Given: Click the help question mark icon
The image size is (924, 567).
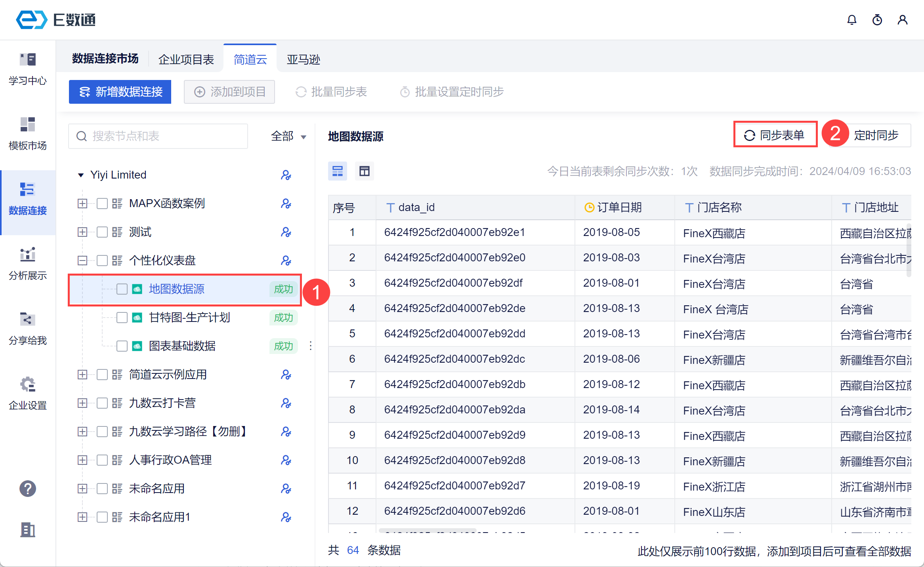Looking at the screenshot, I should point(28,489).
